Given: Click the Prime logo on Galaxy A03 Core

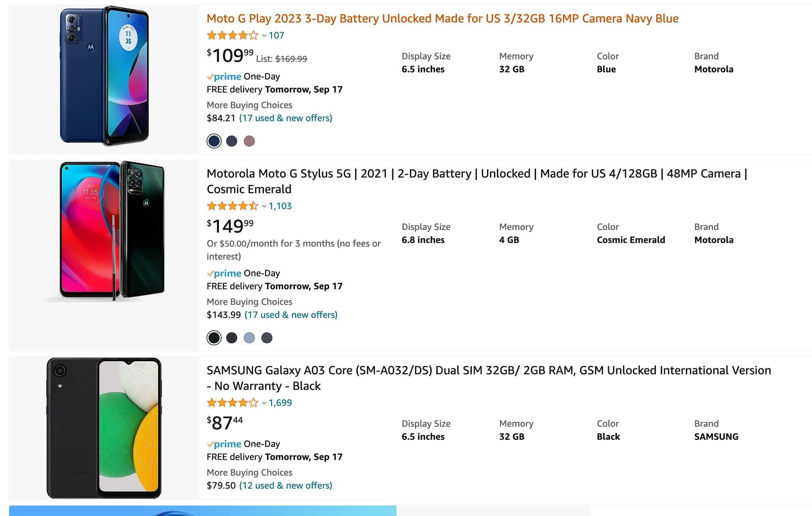Looking at the screenshot, I should tap(224, 444).
